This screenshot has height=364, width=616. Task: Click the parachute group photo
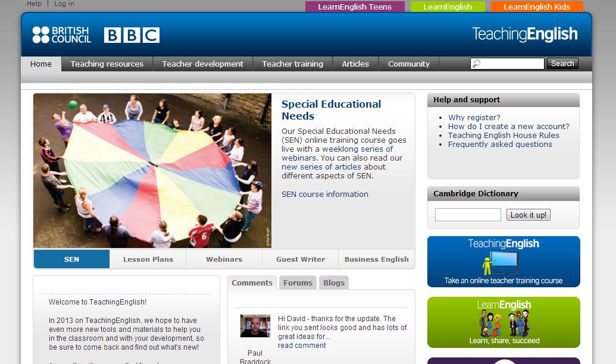[x=152, y=170]
